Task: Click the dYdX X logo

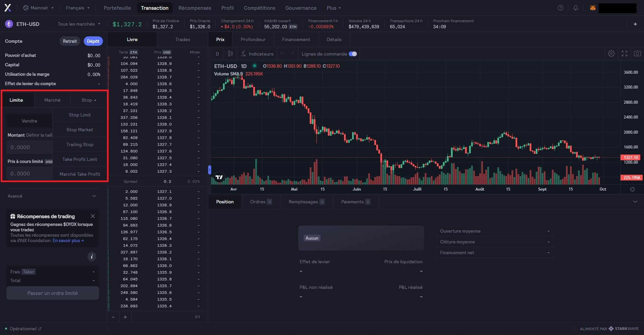Action: click(x=7, y=8)
